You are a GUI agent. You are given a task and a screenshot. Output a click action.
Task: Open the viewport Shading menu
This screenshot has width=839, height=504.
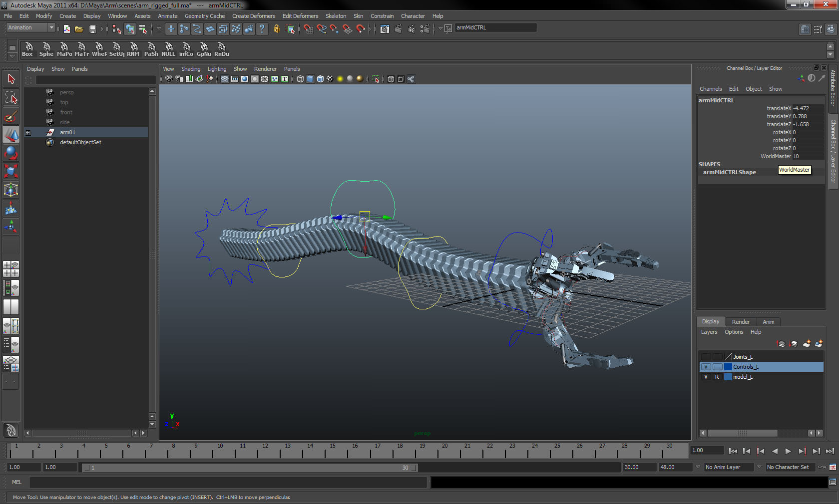[x=191, y=69]
